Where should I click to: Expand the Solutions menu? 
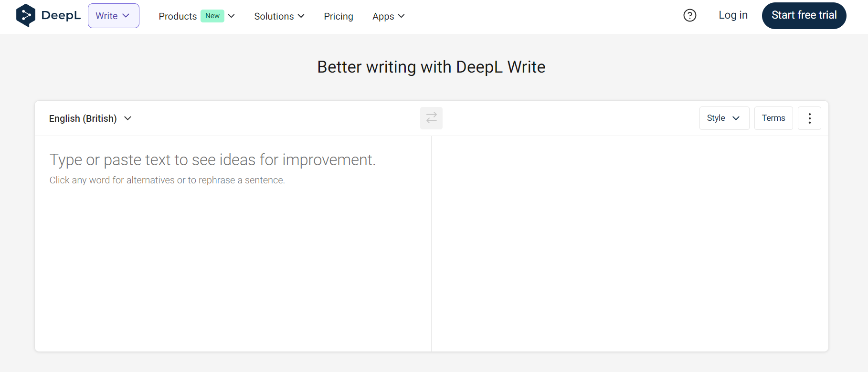279,16
